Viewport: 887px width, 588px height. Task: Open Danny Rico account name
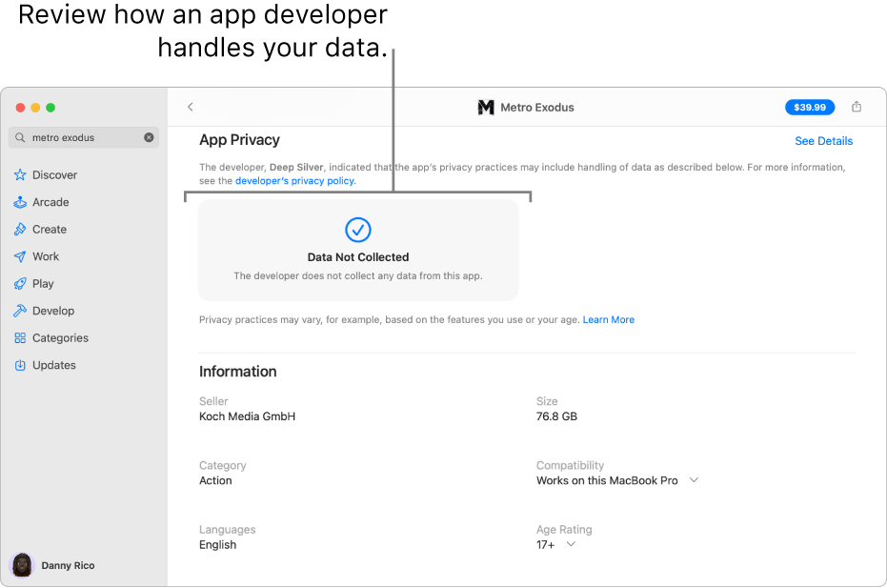68,565
